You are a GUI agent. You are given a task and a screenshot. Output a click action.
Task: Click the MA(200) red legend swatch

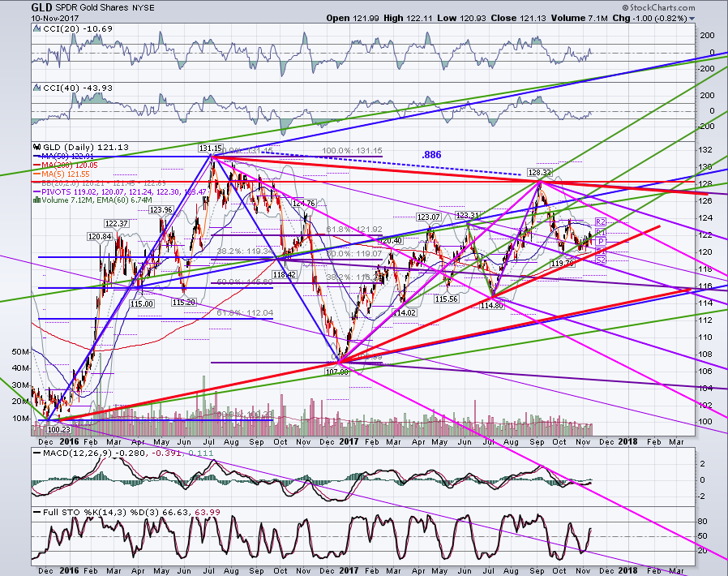[36, 165]
